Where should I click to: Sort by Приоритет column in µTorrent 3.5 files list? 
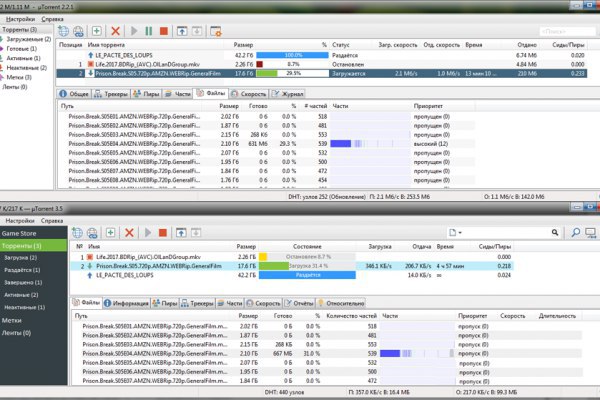[473, 316]
